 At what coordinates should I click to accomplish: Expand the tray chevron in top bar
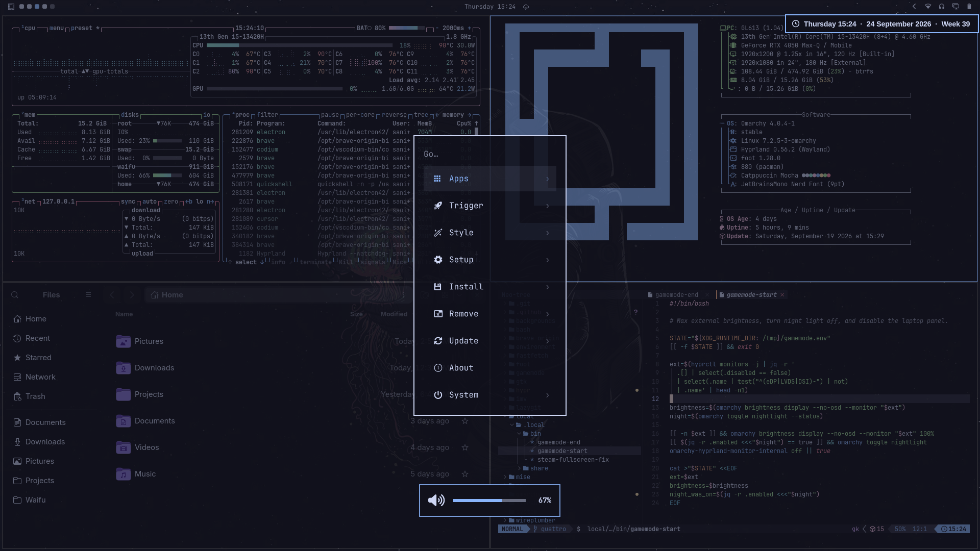[x=914, y=7]
